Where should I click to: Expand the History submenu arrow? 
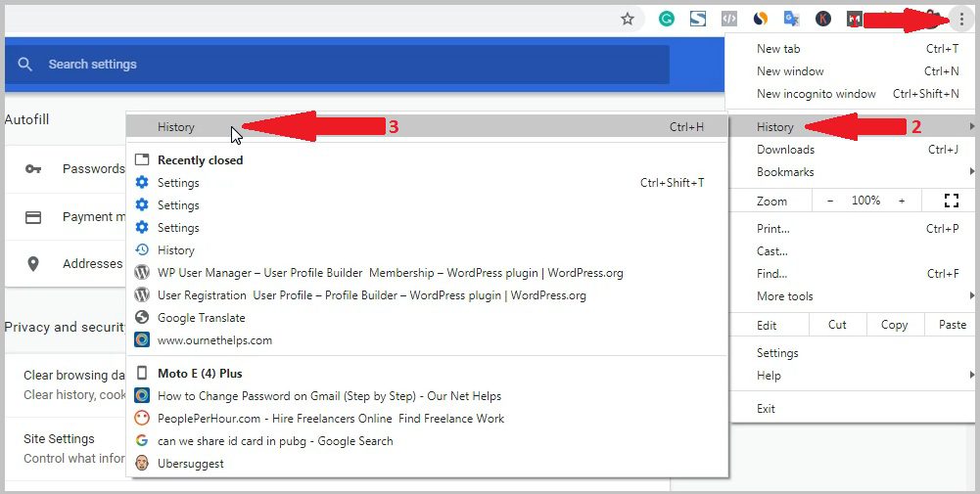click(x=972, y=127)
